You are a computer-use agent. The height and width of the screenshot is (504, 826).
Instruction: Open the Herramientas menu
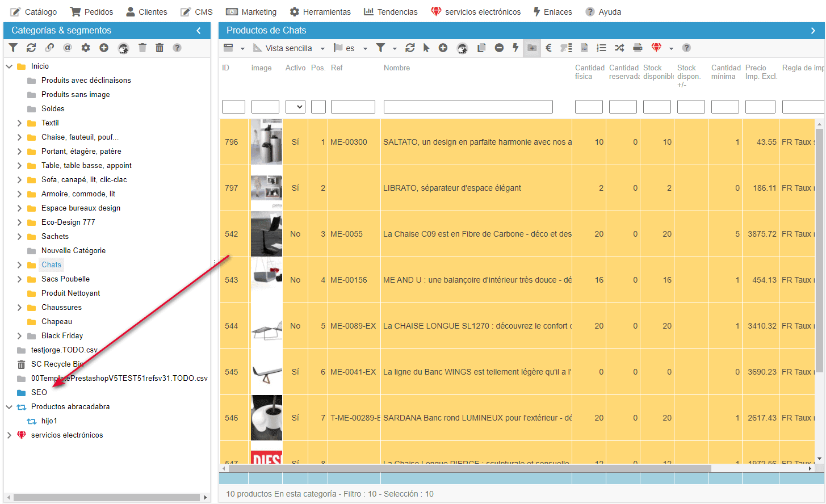click(320, 12)
